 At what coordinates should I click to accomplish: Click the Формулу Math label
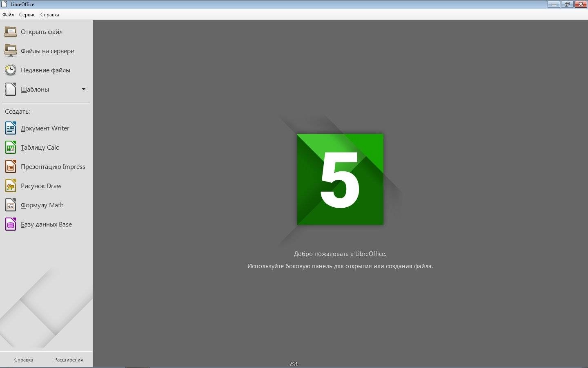pyautogui.click(x=42, y=205)
